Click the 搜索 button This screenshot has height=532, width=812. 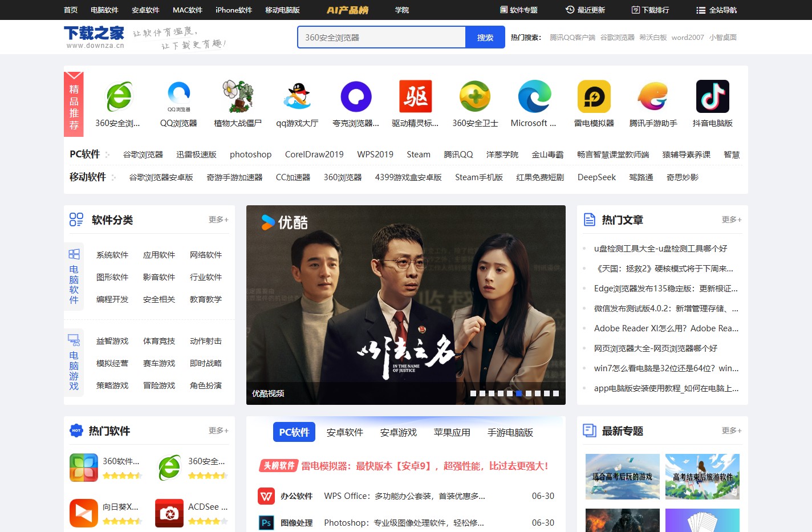485,37
